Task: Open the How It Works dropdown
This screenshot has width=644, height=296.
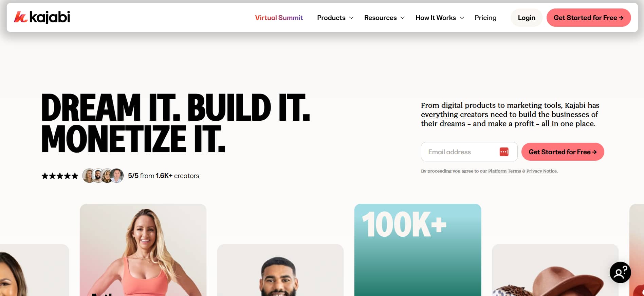Action: click(x=440, y=18)
